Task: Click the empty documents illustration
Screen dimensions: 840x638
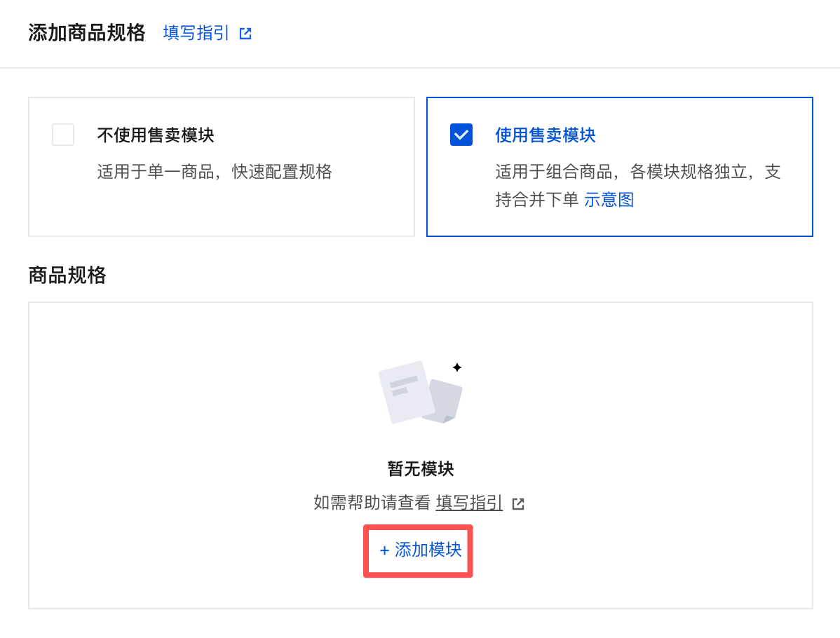Action: click(421, 392)
